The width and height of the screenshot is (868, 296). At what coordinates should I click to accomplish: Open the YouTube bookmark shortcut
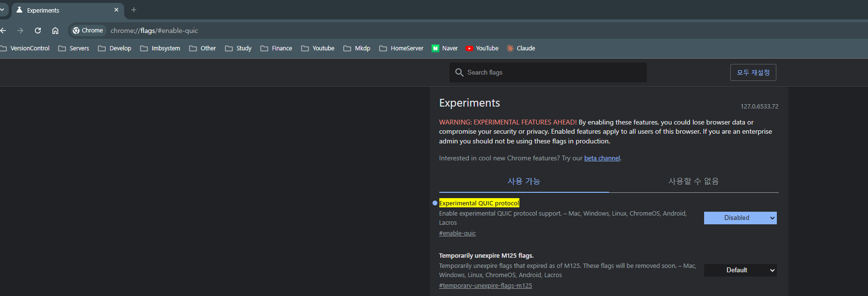[x=482, y=48]
